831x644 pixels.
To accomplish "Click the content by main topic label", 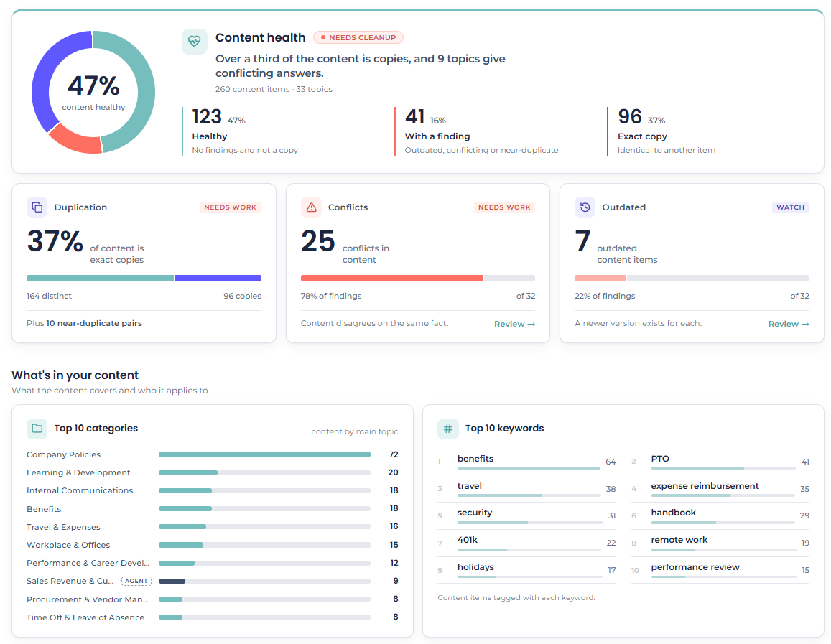I will tap(355, 431).
